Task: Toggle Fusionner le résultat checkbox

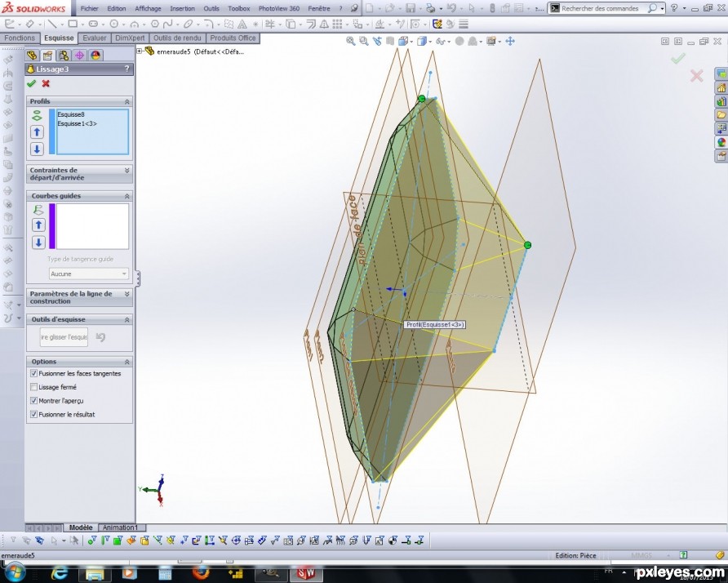Action: click(x=33, y=414)
